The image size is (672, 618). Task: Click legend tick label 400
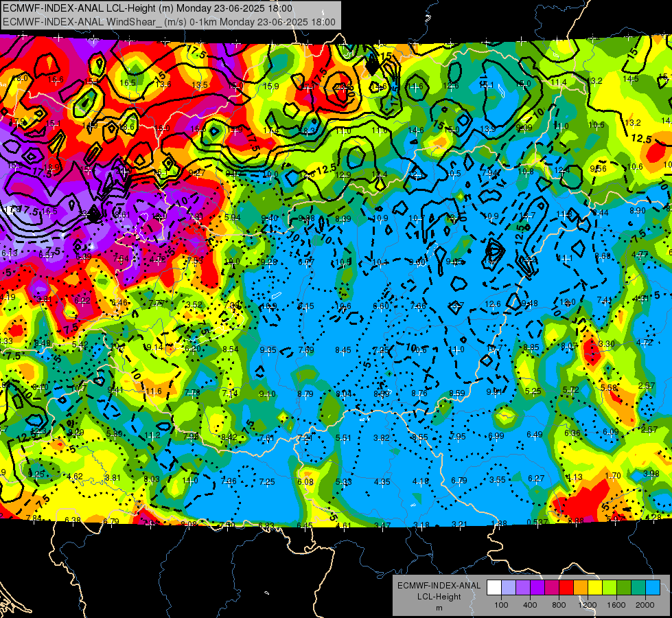point(530,605)
